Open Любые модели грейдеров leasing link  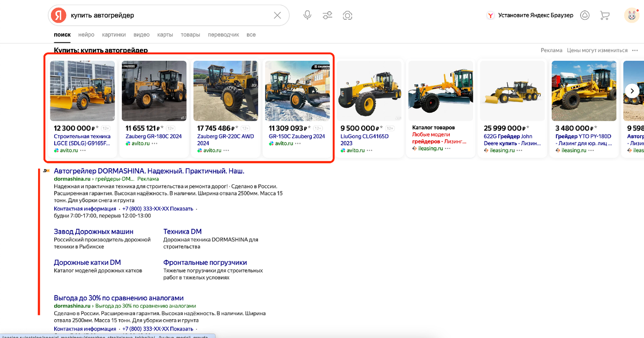[x=439, y=138]
